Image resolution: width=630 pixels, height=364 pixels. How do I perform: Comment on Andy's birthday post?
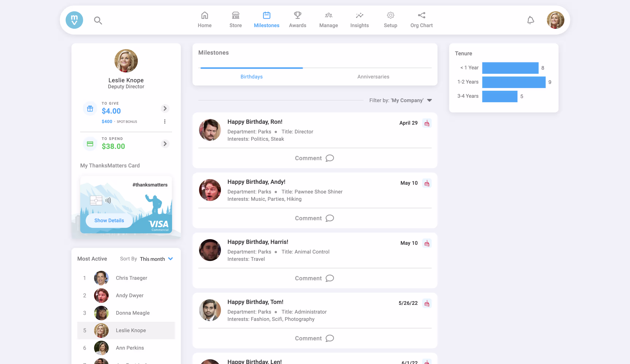(x=314, y=218)
